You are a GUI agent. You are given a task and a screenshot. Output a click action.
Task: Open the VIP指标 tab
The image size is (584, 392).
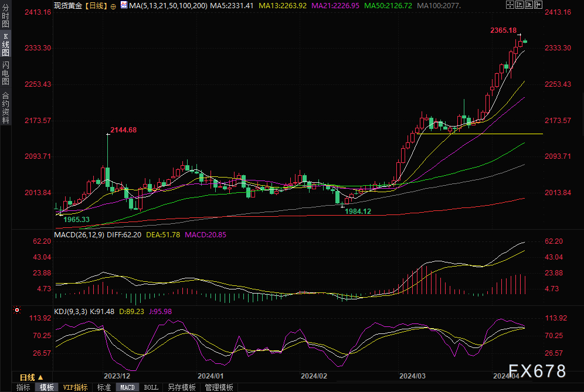75,387
